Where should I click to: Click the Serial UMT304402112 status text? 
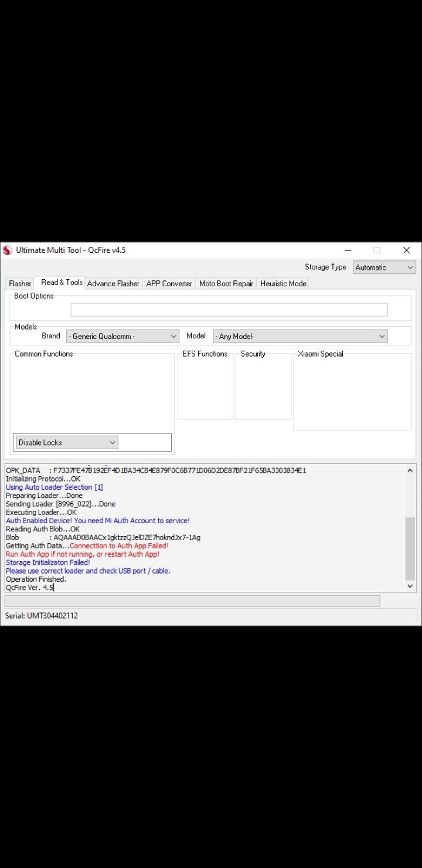point(41,616)
